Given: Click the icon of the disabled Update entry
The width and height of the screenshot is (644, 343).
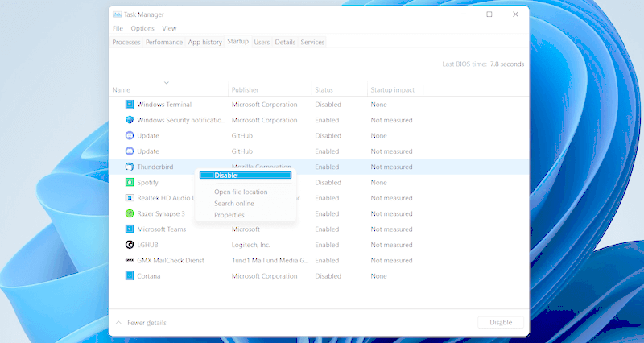Looking at the screenshot, I should click(130, 135).
